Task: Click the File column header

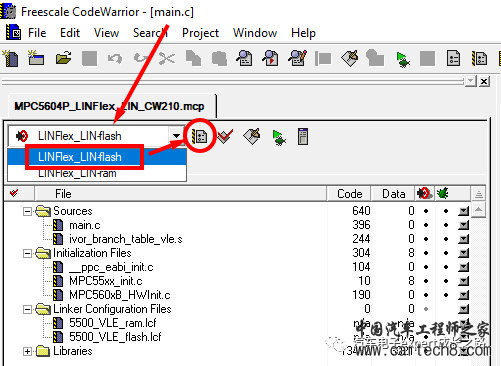Action: 180,194
